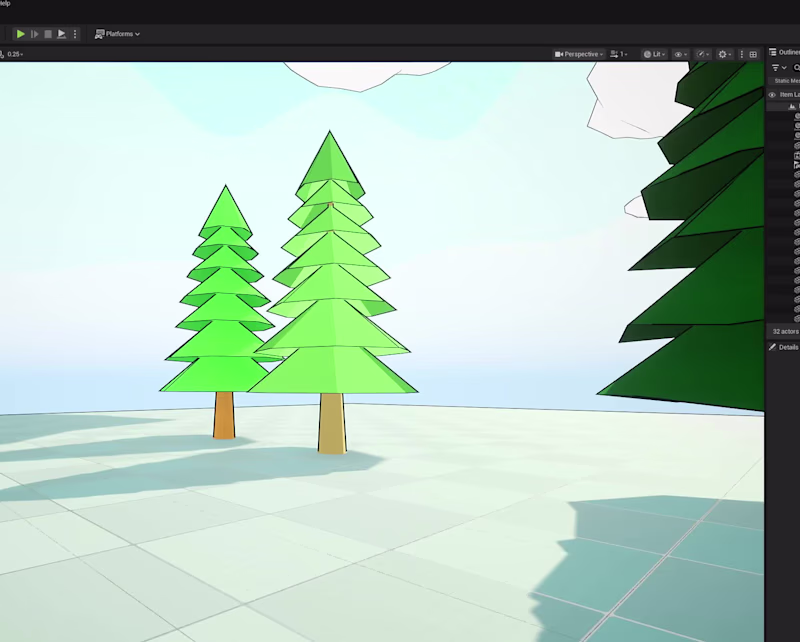The width and height of the screenshot is (800, 642).
Task: Stop the active play session
Action: [48, 33]
